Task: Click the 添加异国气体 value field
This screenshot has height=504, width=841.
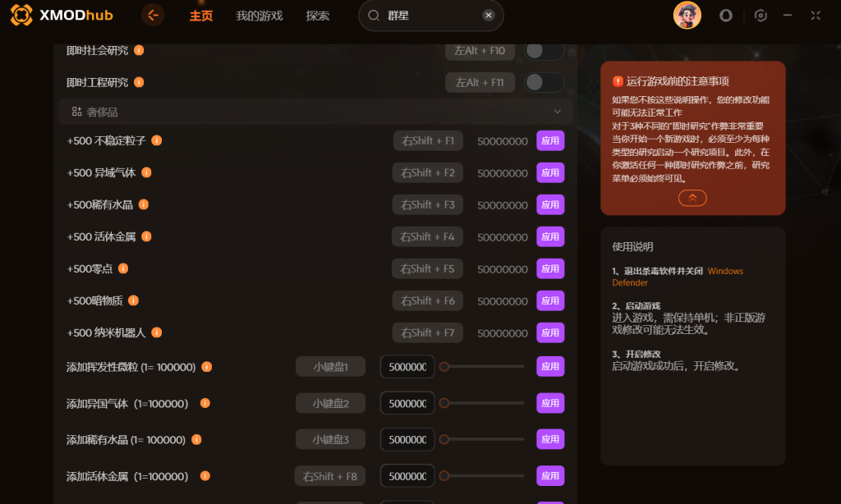Action: [x=407, y=403]
